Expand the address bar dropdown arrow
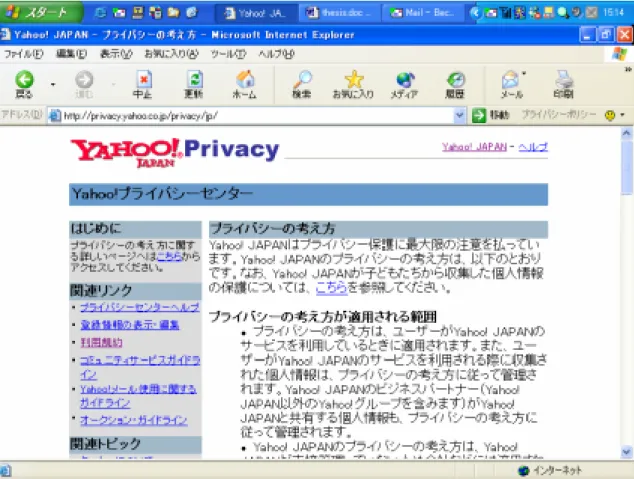This screenshot has height=479, width=634. (x=459, y=116)
